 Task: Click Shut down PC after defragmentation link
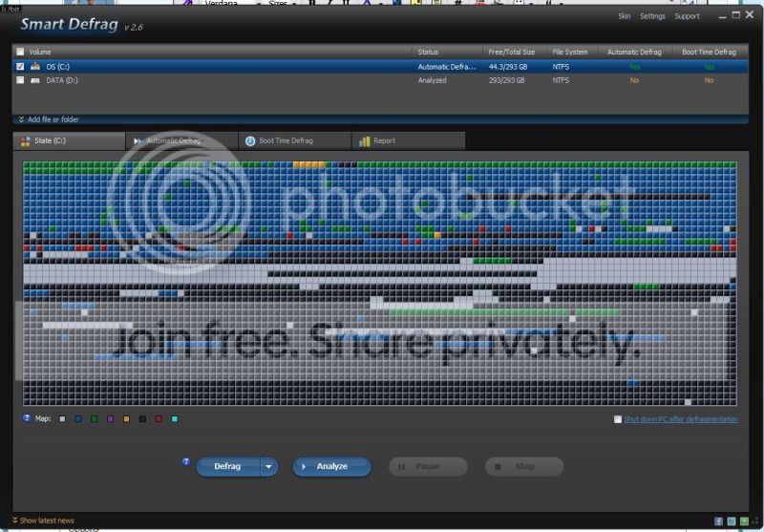point(681,419)
